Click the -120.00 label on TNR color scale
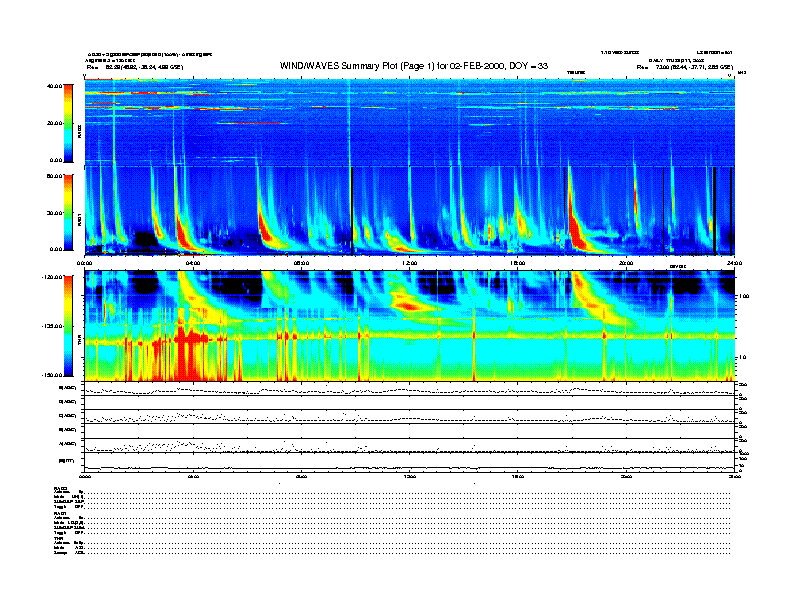The height and width of the screenshot is (612, 792). (x=52, y=277)
